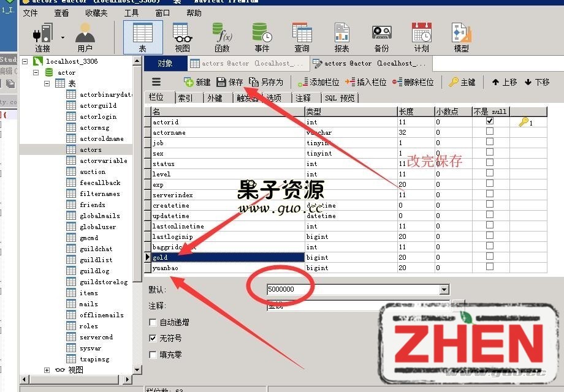This screenshot has width=564, height=392.
Task: Select the yuanbao field row
Action: click(x=227, y=268)
